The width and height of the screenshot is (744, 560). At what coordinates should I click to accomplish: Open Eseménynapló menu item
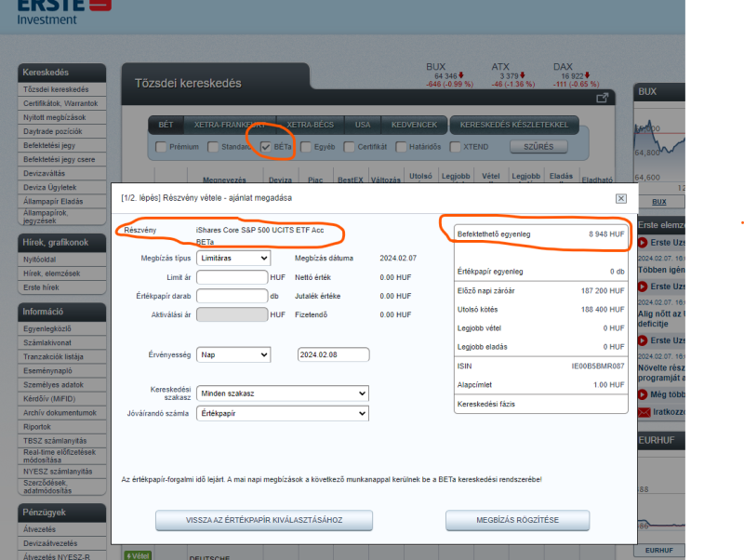click(x=61, y=370)
